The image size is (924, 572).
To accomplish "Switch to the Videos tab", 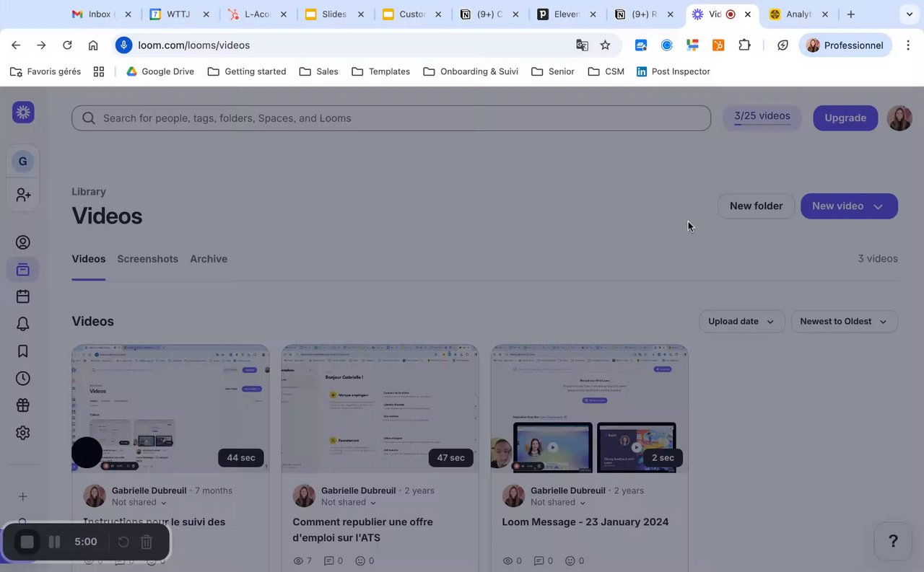I will pyautogui.click(x=89, y=259).
